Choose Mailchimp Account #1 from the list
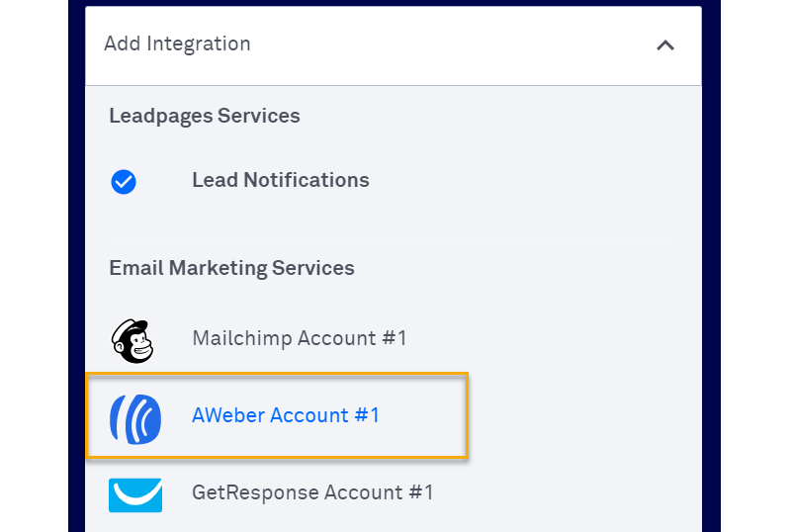 pos(299,339)
